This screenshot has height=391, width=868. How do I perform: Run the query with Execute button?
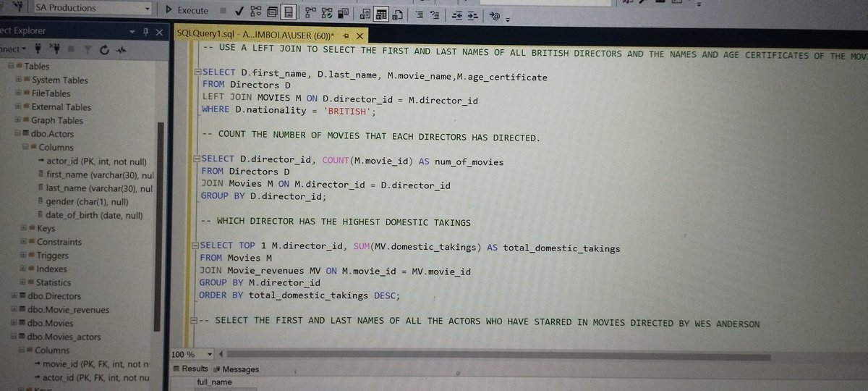click(187, 10)
